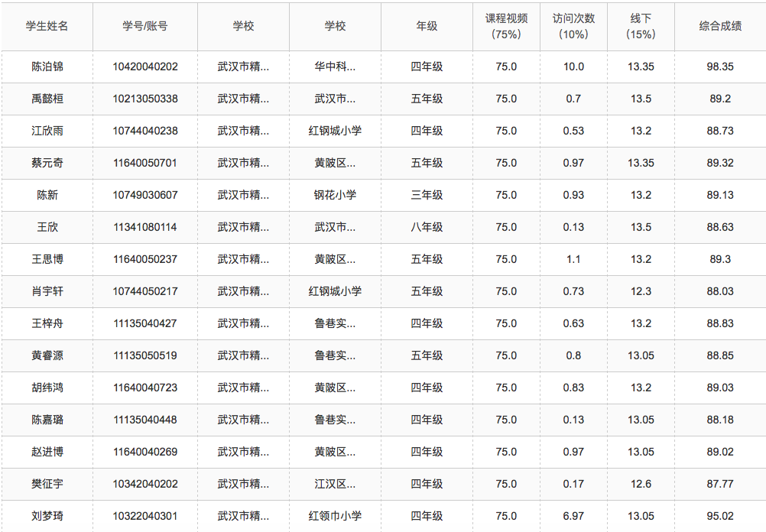Click student name 江欣雨
Viewport: 766px width, 532px height.
47,131
